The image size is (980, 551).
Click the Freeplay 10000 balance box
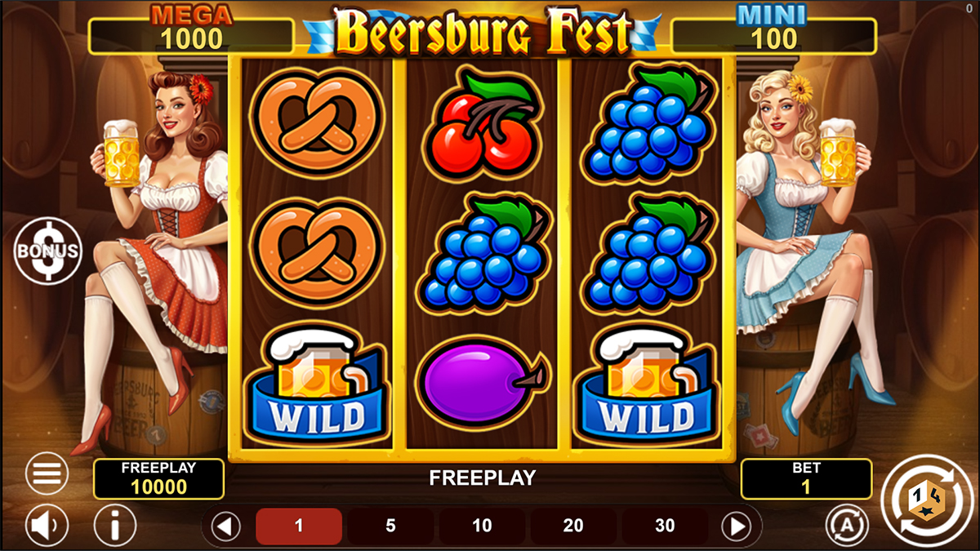point(158,479)
